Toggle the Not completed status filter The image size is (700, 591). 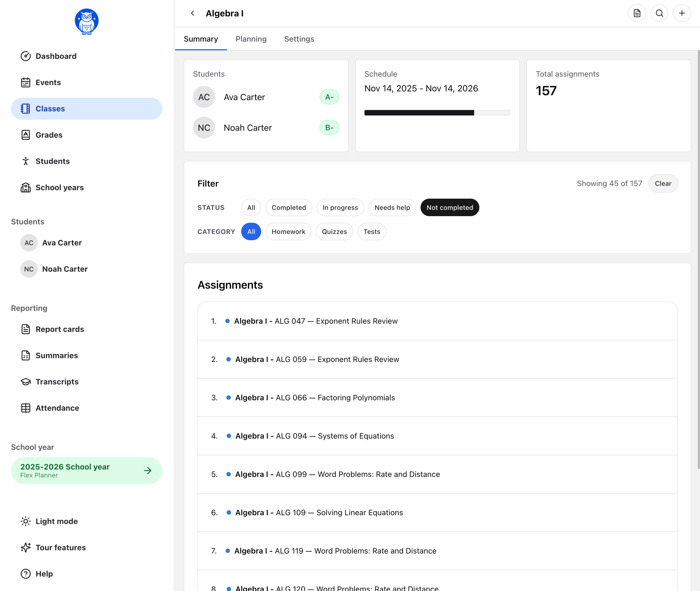[x=450, y=208]
